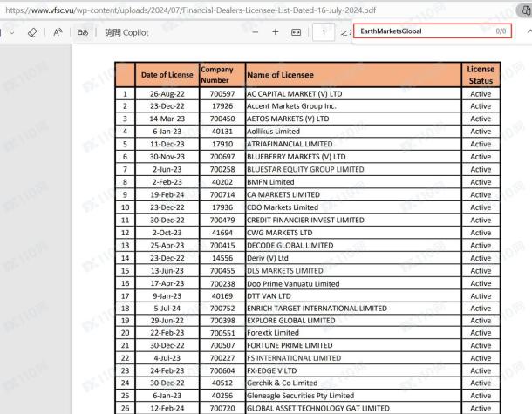Click company number '700697'
Image resolution: width=532 pixels, height=414 pixels.
pyautogui.click(x=222, y=157)
